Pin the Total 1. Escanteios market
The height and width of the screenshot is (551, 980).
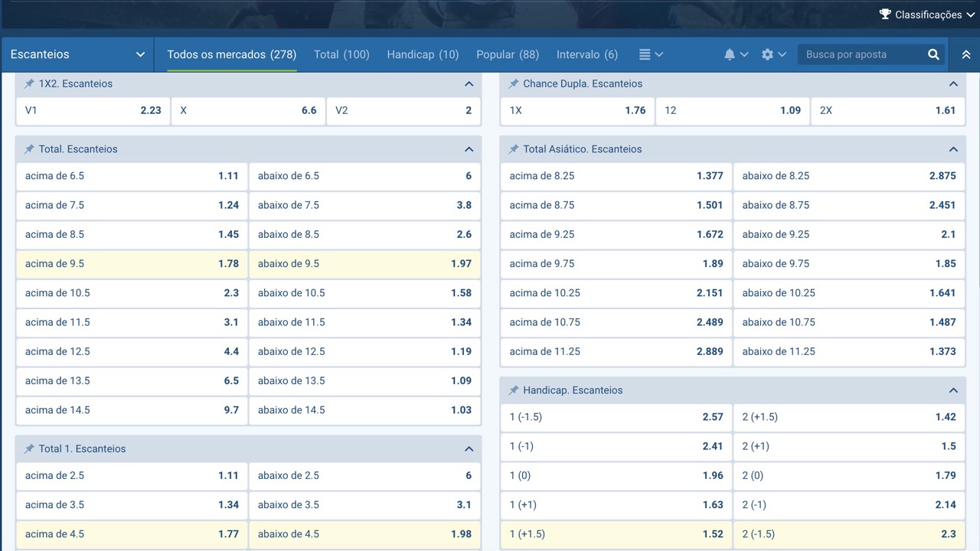[x=29, y=449]
